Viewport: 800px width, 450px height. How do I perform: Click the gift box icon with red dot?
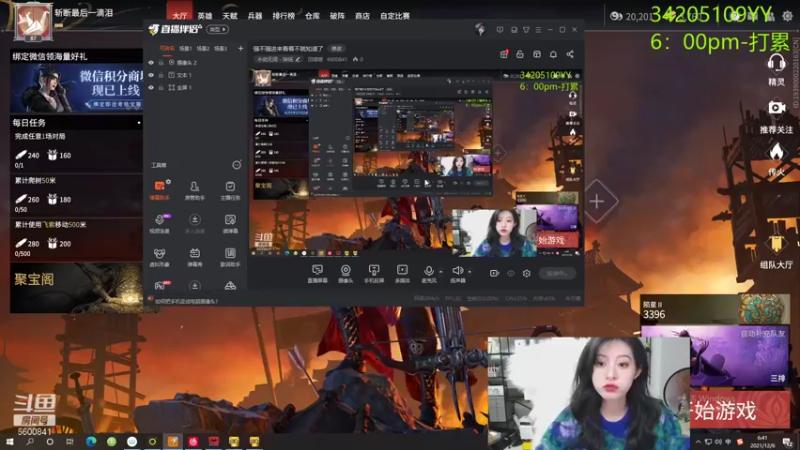click(504, 54)
